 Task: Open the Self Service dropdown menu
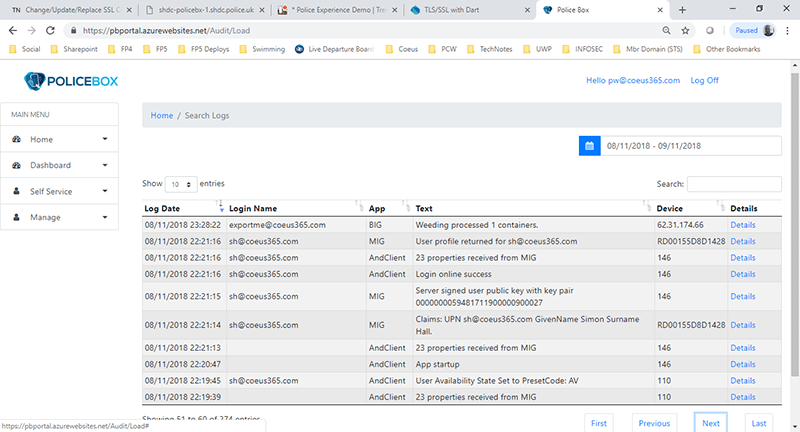click(x=59, y=191)
